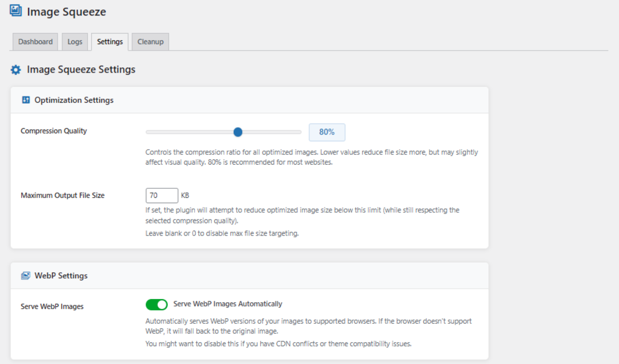Click the Serve WebP Images Automatically label

point(228,304)
